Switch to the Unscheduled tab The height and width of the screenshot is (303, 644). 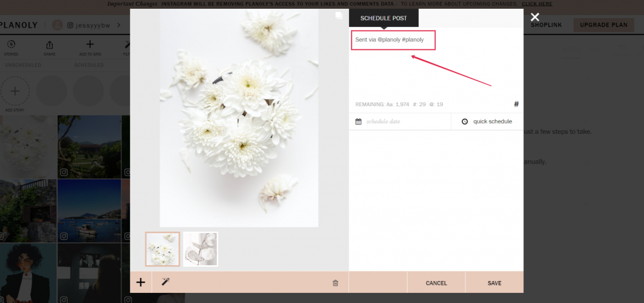pyautogui.click(x=23, y=65)
